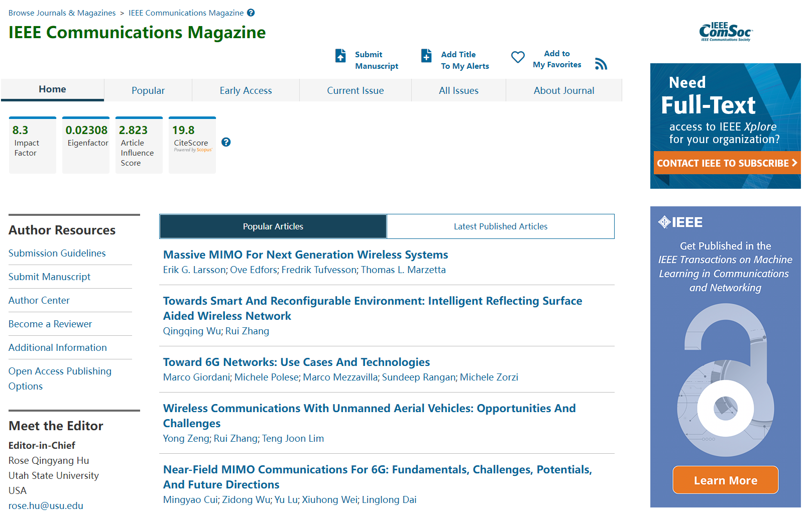The height and width of the screenshot is (511, 812).
Task: Click author Yu Lu
Action: tap(286, 499)
